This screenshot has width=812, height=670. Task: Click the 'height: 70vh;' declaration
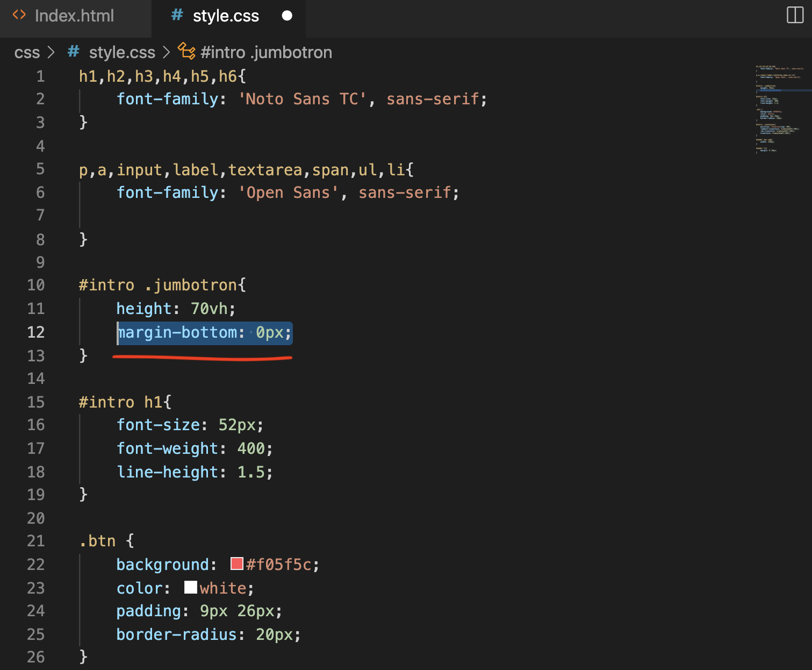[x=176, y=309]
